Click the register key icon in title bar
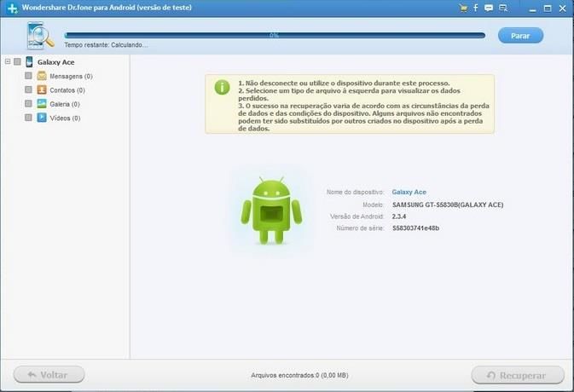 [503, 8]
